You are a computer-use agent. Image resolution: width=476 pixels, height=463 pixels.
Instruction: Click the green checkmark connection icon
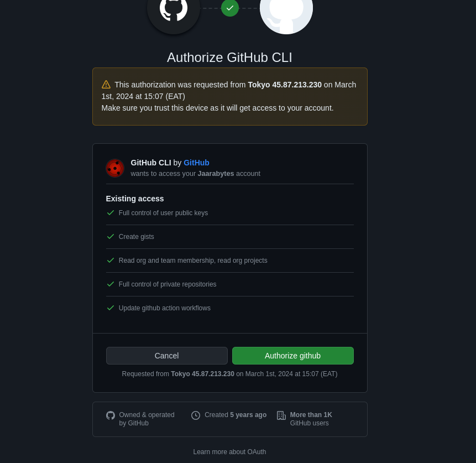pyautogui.click(x=230, y=8)
